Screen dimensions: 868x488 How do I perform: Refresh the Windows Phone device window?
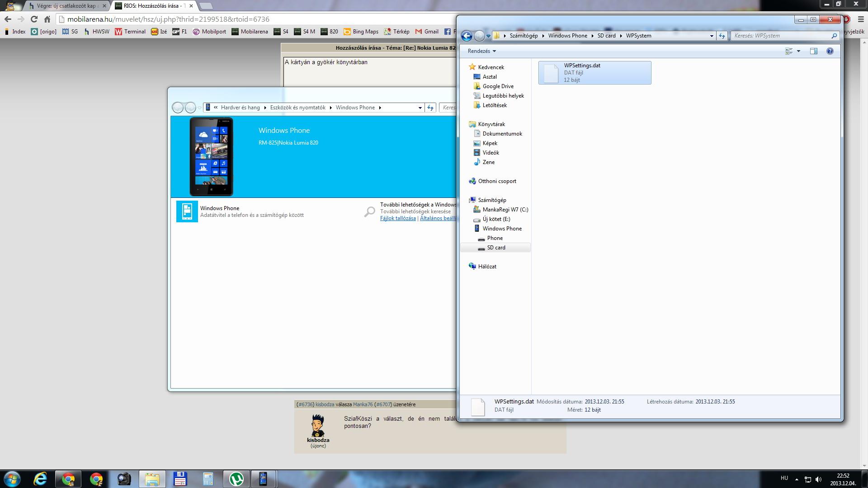(x=430, y=108)
